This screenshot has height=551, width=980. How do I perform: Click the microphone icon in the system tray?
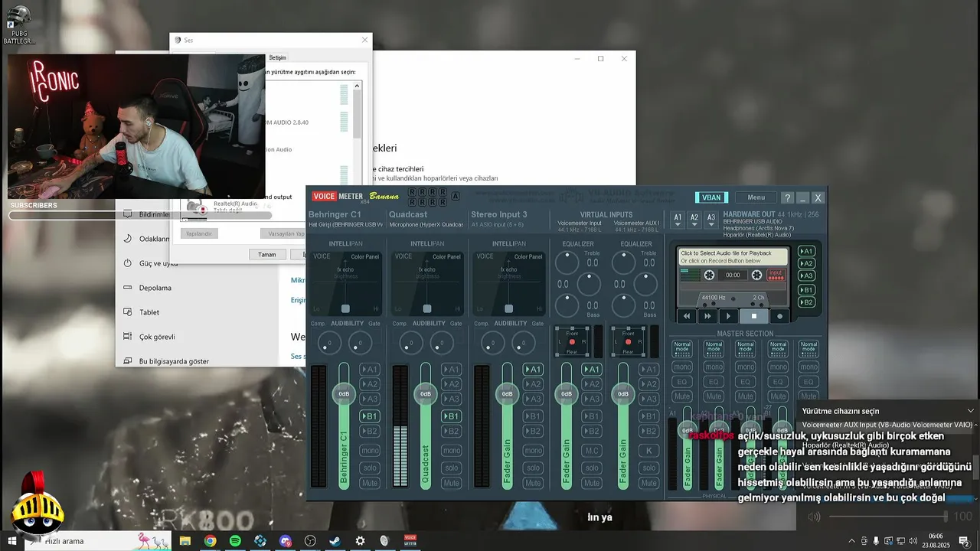point(876,541)
